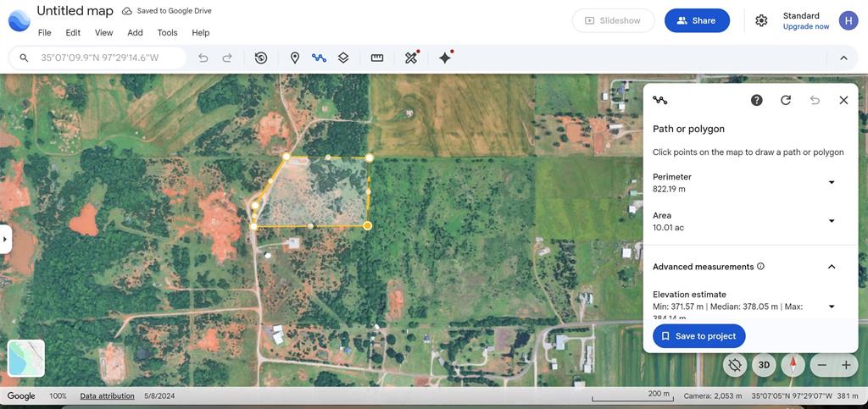Click the Untitled map title
868x409 pixels.
pyautogui.click(x=75, y=11)
